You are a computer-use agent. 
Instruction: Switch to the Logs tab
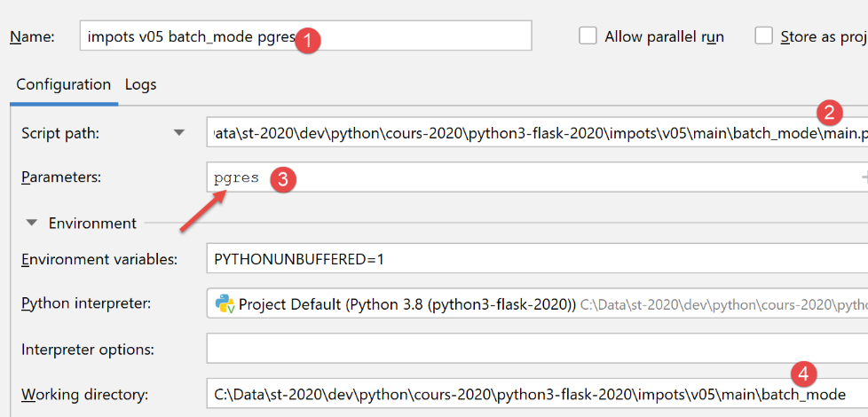point(140,85)
